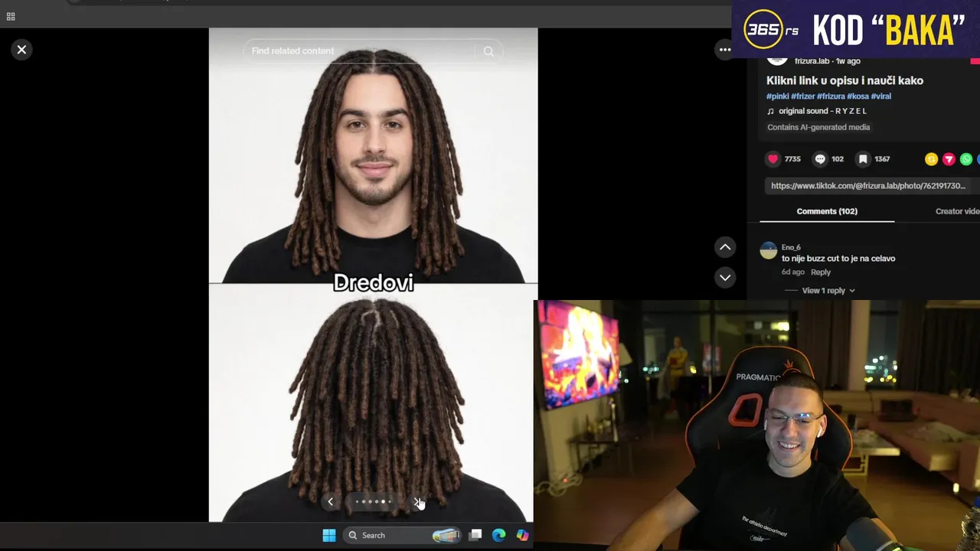Image resolution: width=980 pixels, height=551 pixels.
Task: Open Eno_6 commenter avatar
Action: pos(768,251)
